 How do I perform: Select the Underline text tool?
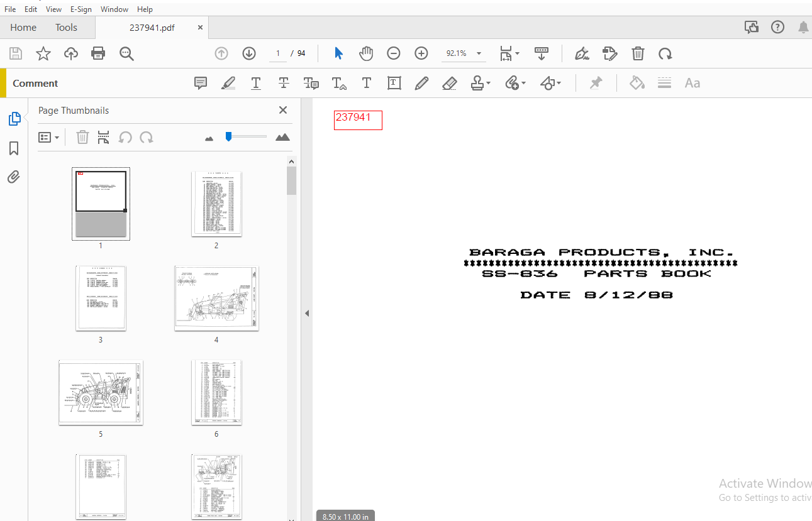tap(256, 83)
